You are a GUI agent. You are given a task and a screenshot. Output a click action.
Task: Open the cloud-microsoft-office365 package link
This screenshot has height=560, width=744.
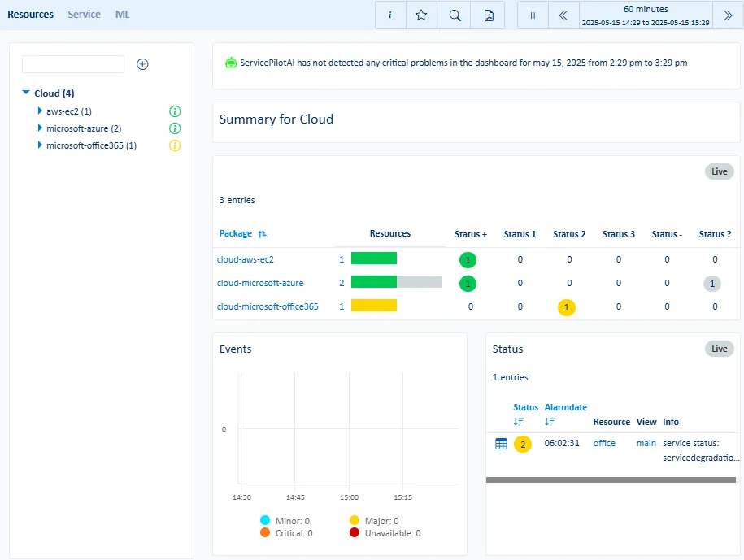(x=268, y=306)
